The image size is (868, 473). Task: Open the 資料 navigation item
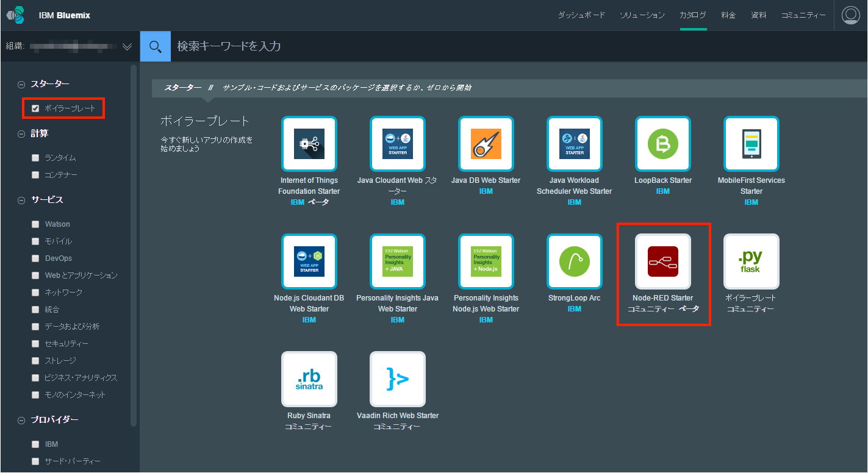pyautogui.click(x=759, y=15)
